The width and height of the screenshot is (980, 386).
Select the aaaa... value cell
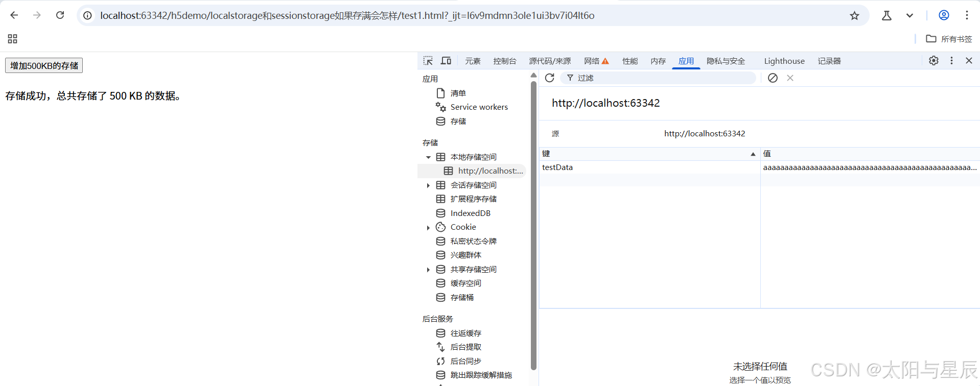tap(870, 167)
